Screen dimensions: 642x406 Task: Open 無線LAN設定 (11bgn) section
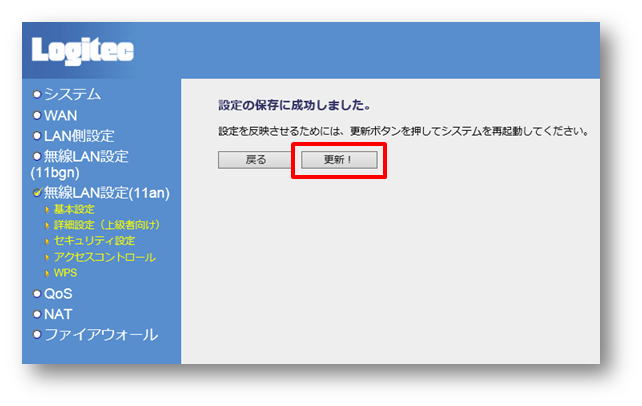(x=80, y=164)
